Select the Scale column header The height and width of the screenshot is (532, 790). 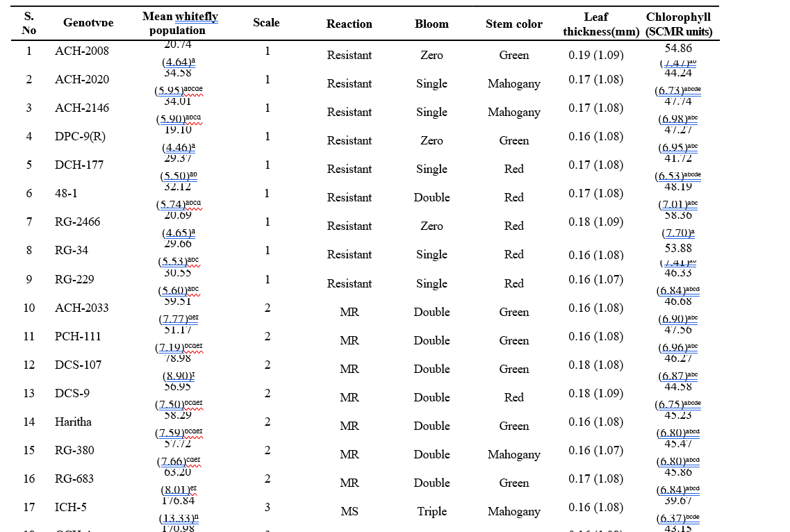tap(266, 23)
